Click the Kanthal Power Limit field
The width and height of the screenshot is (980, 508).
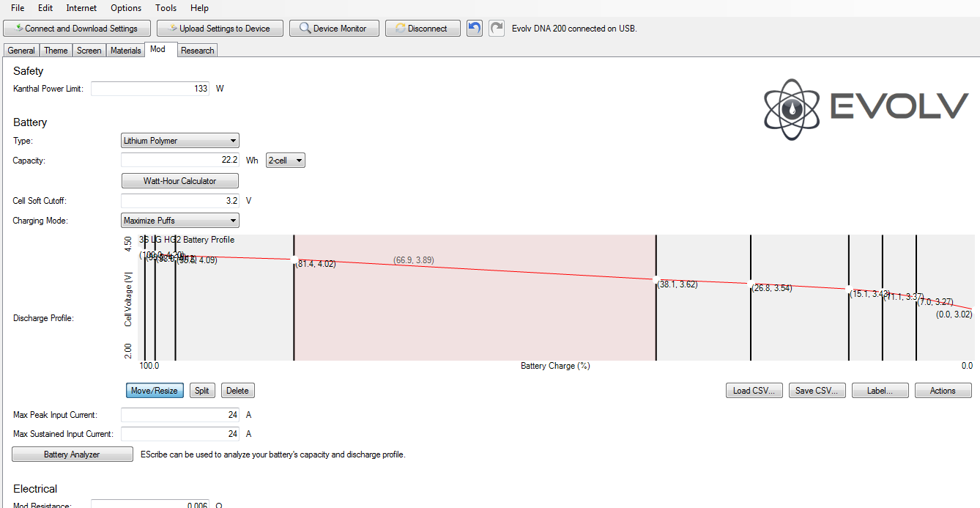(150, 89)
